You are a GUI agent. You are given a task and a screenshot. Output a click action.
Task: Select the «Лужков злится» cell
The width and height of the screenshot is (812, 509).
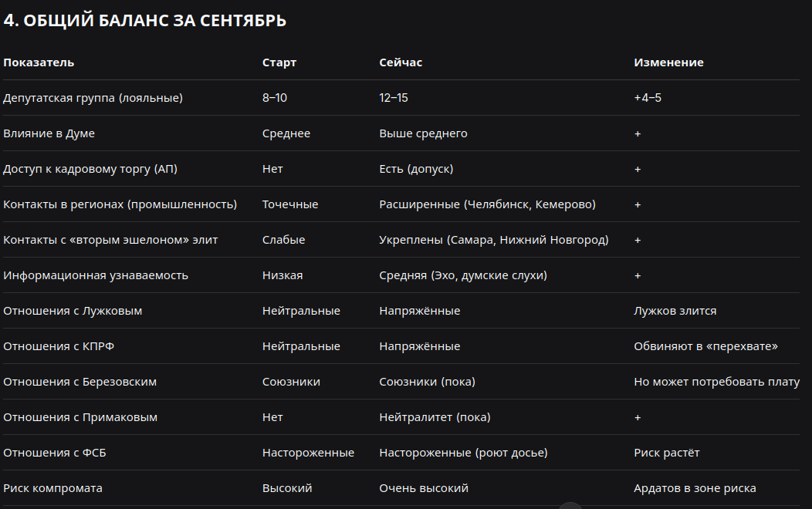coord(675,311)
